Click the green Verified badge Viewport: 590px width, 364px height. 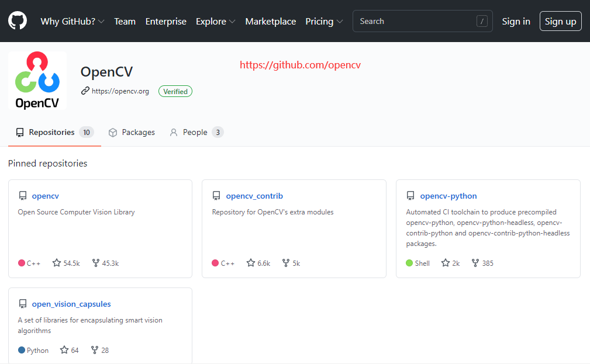pyautogui.click(x=175, y=91)
